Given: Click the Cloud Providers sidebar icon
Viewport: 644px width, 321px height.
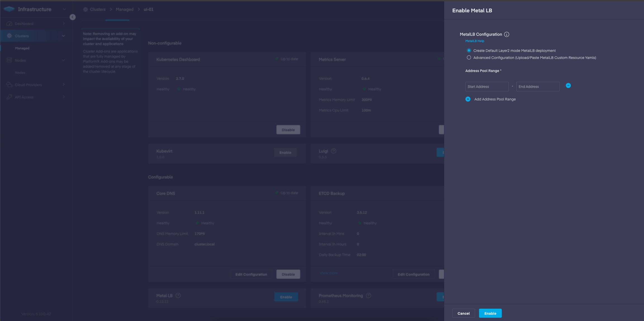Looking at the screenshot, I should coord(9,85).
